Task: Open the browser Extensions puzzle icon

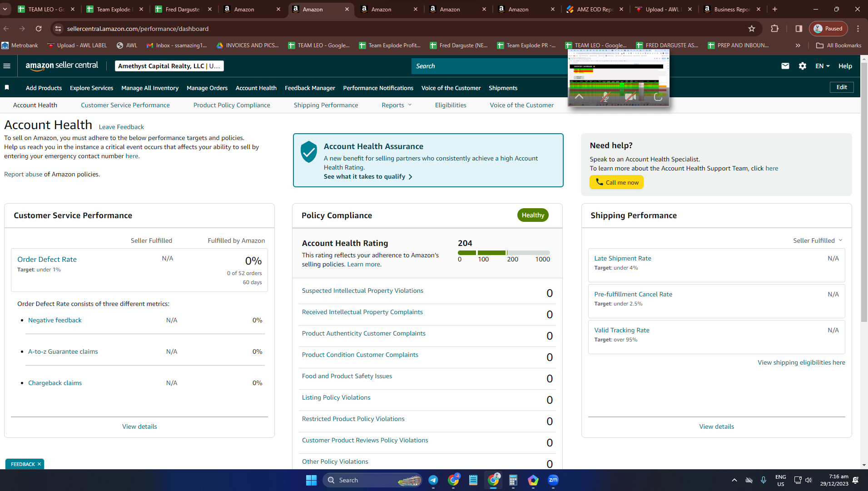Action: click(774, 29)
